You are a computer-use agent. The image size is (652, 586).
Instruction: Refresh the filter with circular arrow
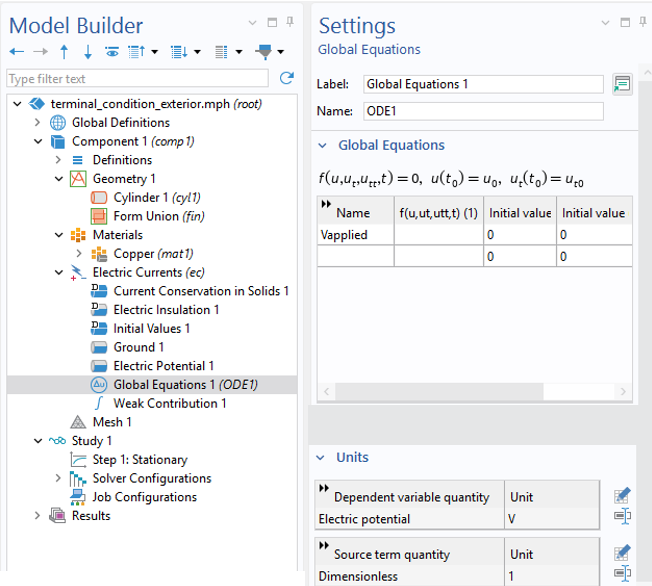[287, 78]
